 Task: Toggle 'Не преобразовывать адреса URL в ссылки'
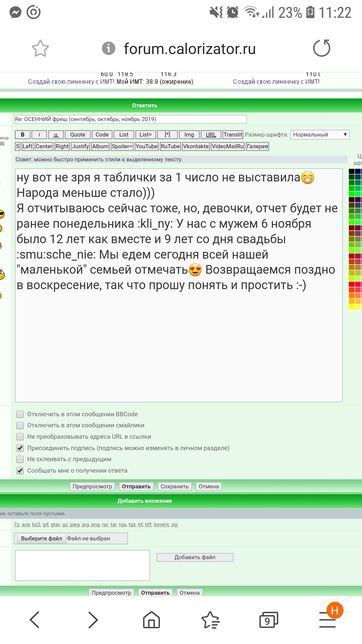point(20,437)
